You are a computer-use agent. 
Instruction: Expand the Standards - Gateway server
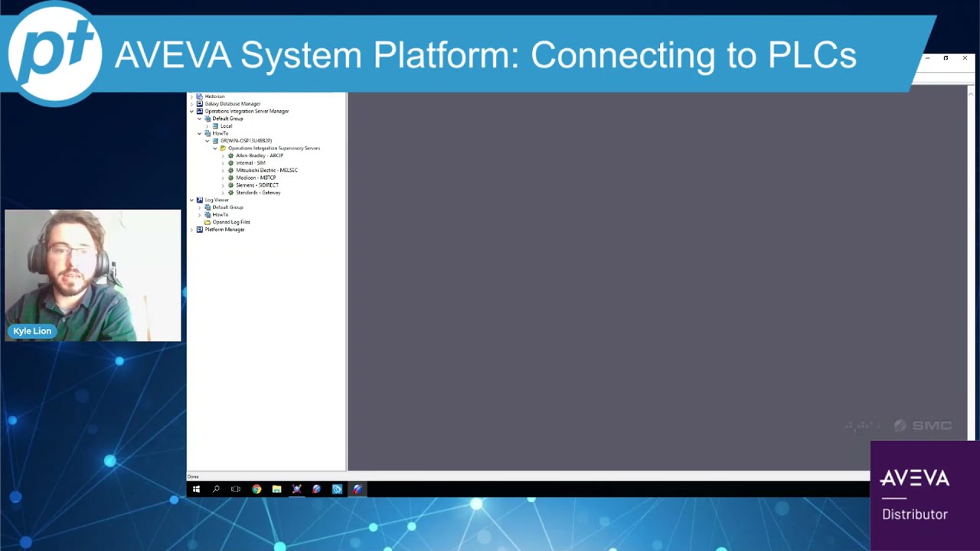click(x=223, y=192)
